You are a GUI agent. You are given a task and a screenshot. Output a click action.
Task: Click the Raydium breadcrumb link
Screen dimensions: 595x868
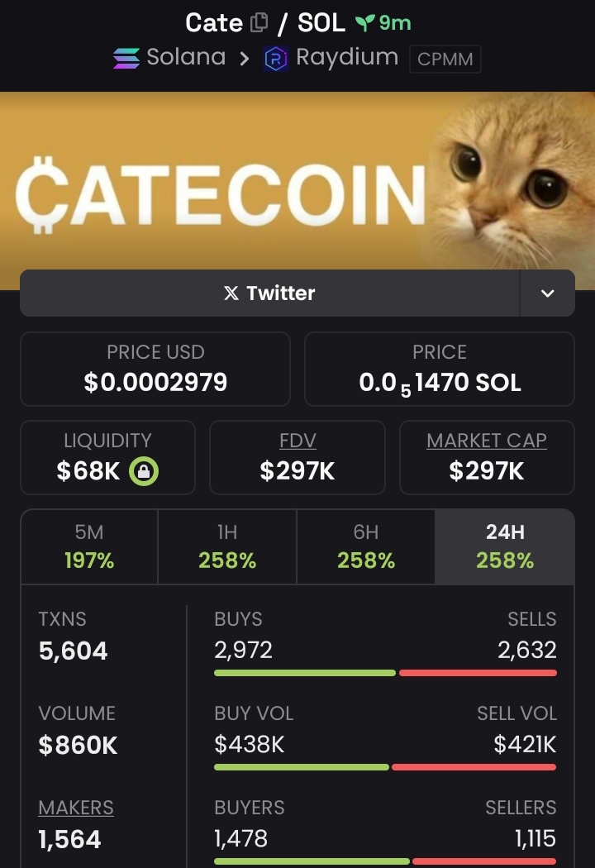[x=347, y=57]
